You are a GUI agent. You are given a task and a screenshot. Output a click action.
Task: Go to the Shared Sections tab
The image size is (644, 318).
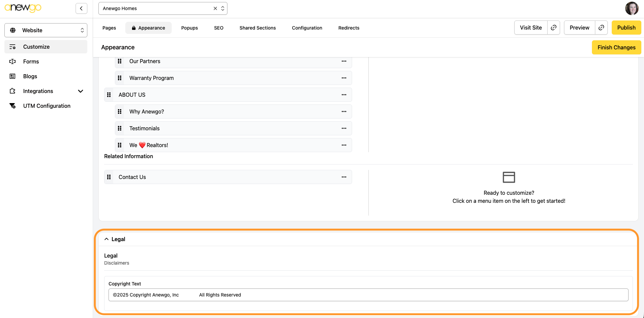pos(257,28)
